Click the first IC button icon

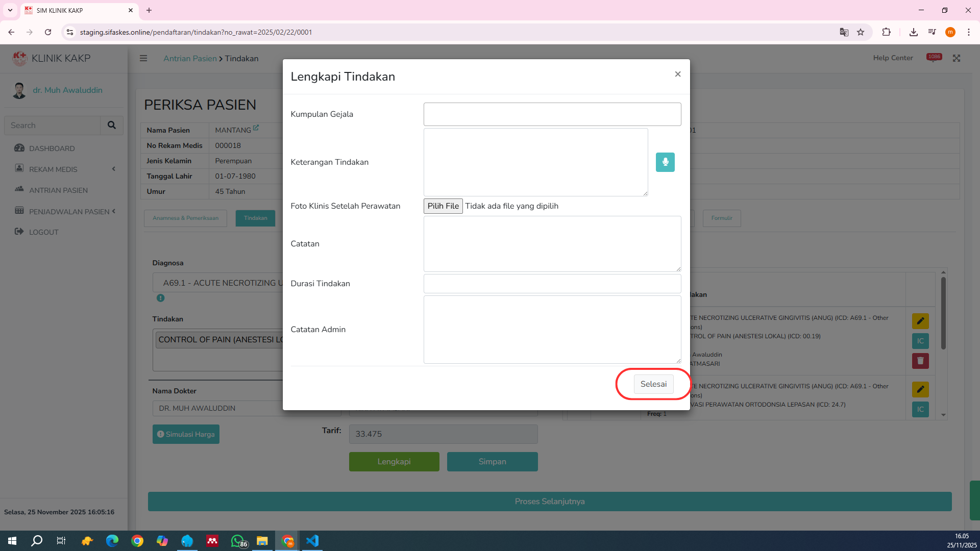920,341
